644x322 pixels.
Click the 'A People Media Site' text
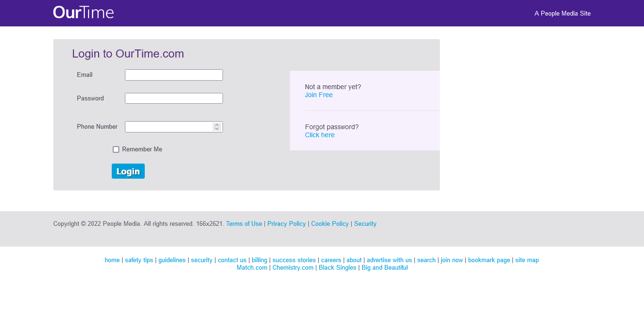coord(562,14)
